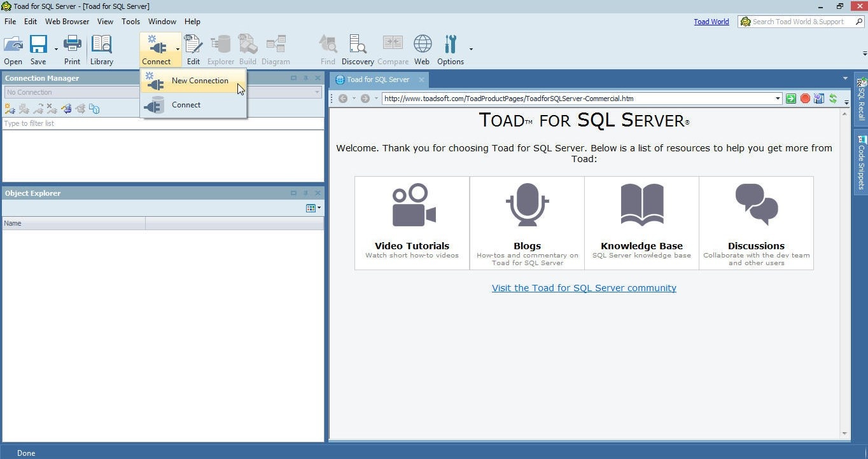This screenshot has width=868, height=459.
Task: Open the Help menu
Action: pyautogui.click(x=192, y=21)
